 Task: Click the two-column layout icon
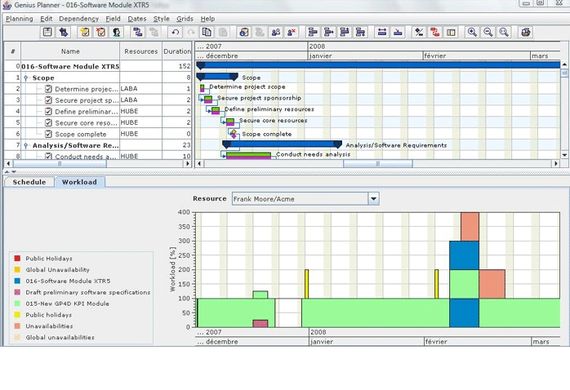click(451, 32)
